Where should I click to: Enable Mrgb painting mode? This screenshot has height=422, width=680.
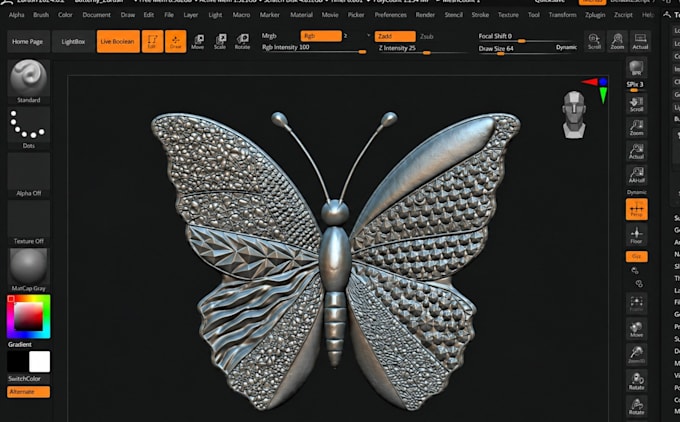tap(269, 36)
